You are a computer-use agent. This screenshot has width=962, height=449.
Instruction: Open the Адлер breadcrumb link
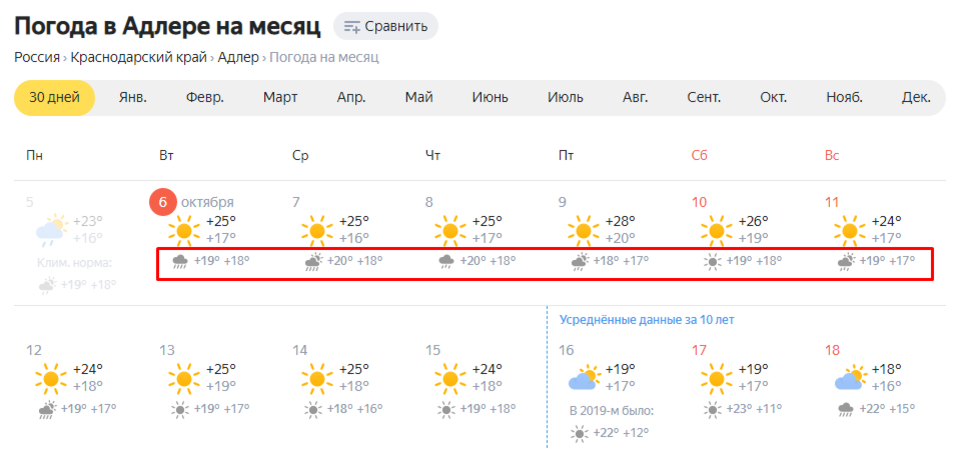click(x=239, y=58)
